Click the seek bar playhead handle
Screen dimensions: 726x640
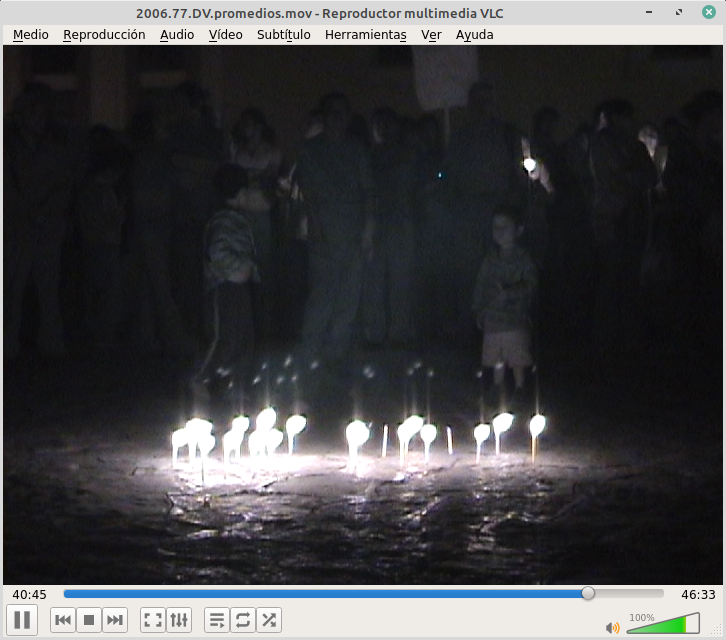[588, 593]
